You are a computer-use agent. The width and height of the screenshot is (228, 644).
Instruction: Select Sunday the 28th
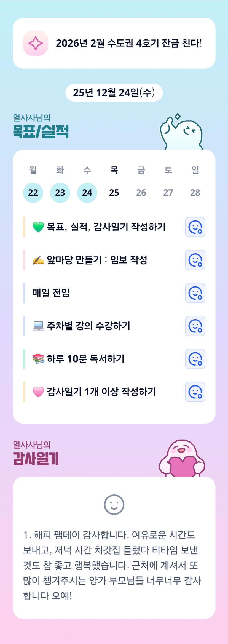pyautogui.click(x=195, y=193)
